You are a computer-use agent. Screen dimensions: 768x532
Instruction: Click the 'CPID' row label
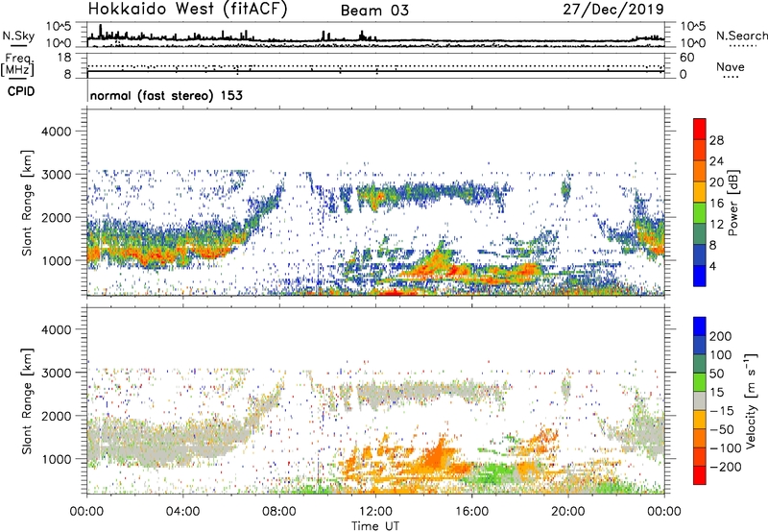[21, 91]
